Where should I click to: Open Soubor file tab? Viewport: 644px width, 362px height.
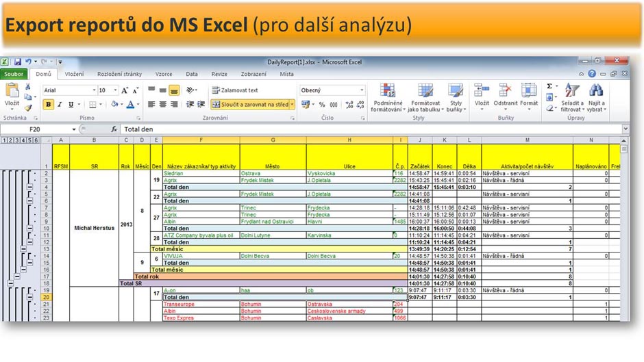coord(14,74)
